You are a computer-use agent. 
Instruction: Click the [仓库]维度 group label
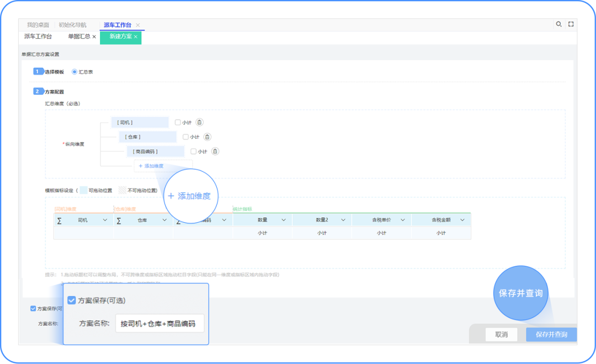pyautogui.click(x=125, y=209)
